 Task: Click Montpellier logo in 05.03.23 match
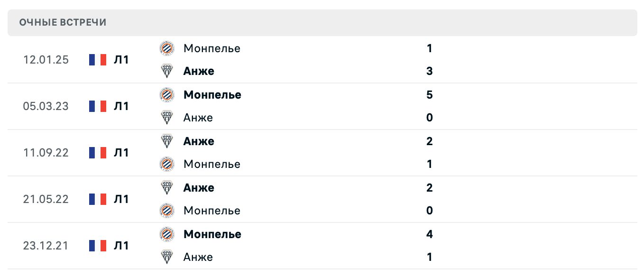(x=167, y=95)
